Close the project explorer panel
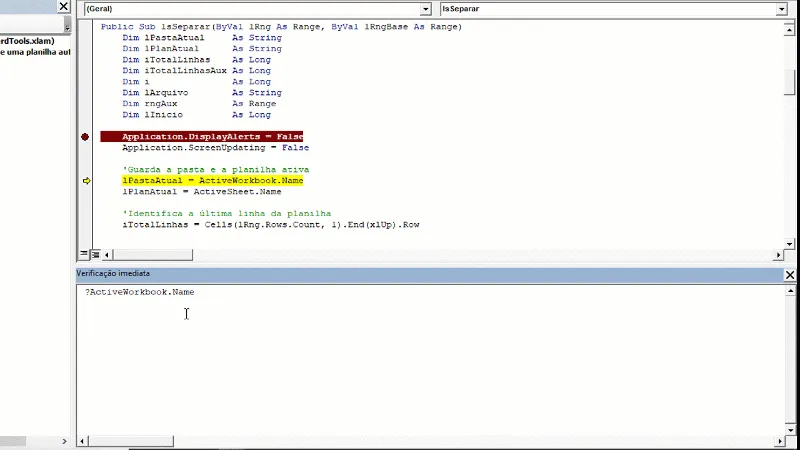 tap(63, 6)
